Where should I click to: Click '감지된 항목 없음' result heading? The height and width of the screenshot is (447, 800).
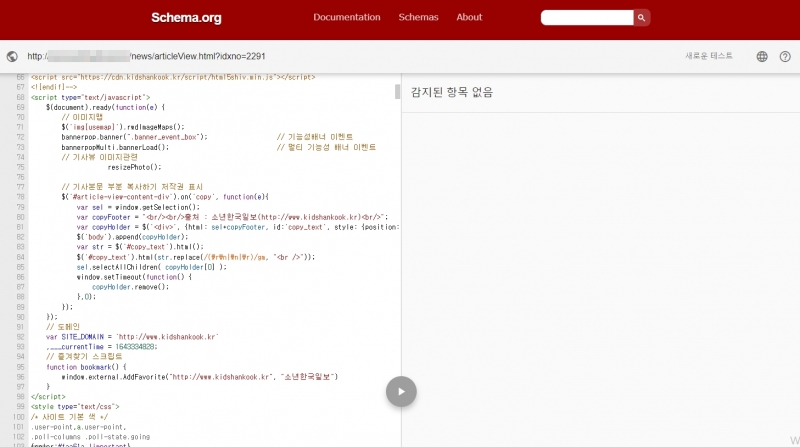pyautogui.click(x=452, y=92)
